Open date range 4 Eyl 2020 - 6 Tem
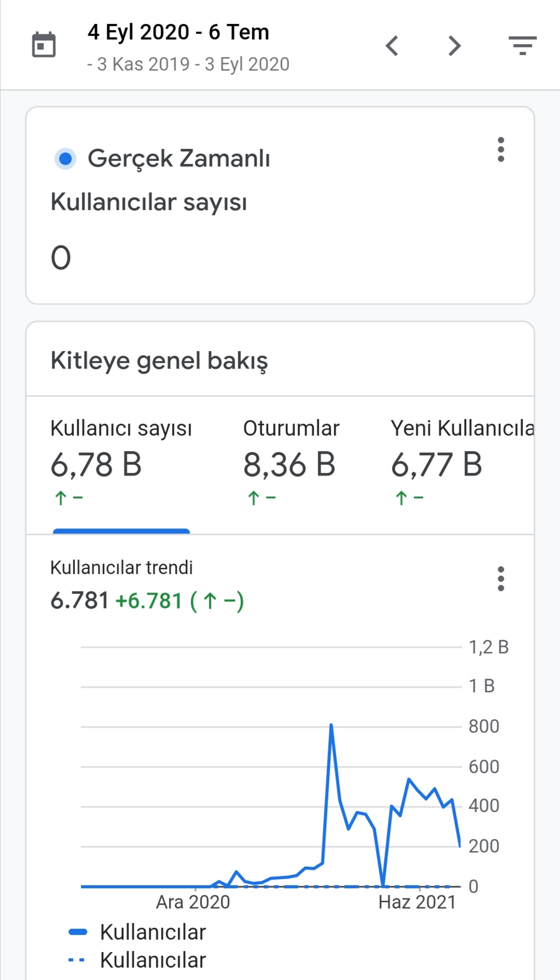The height and width of the screenshot is (980, 560). [x=178, y=32]
